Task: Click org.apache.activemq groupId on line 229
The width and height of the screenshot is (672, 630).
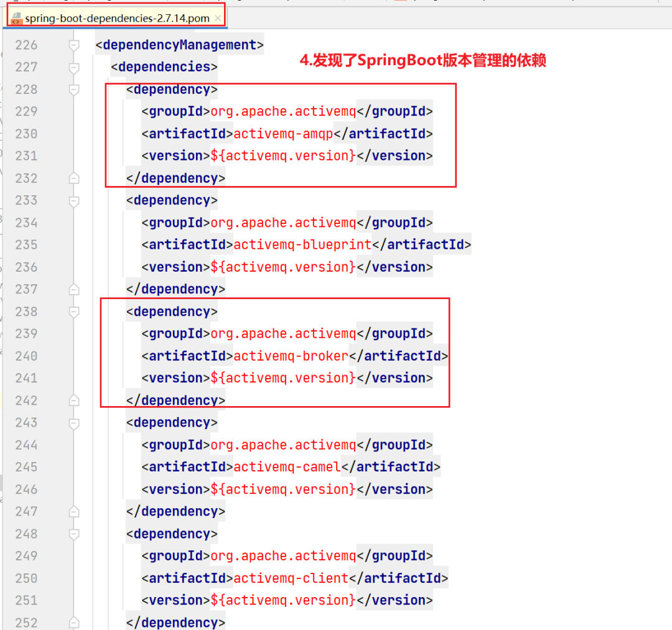Action: [283, 112]
